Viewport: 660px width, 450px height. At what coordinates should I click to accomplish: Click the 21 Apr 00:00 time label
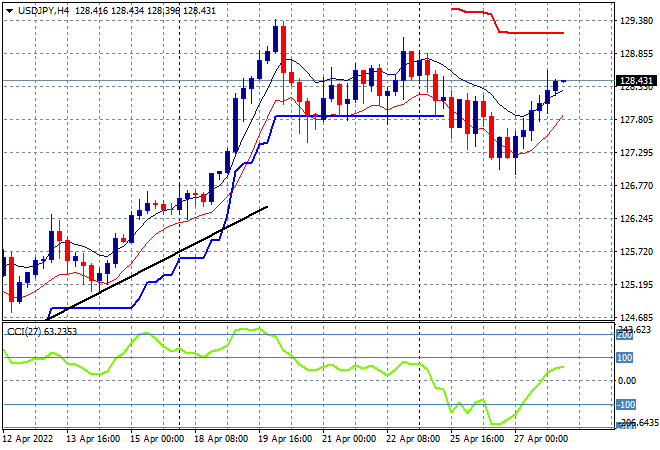349,439
